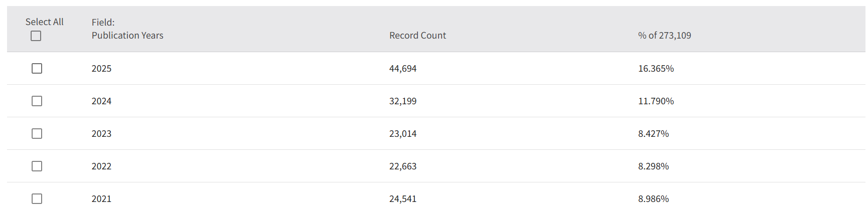Click the % of 273,109 column header
This screenshot has width=868, height=213.
664,36
